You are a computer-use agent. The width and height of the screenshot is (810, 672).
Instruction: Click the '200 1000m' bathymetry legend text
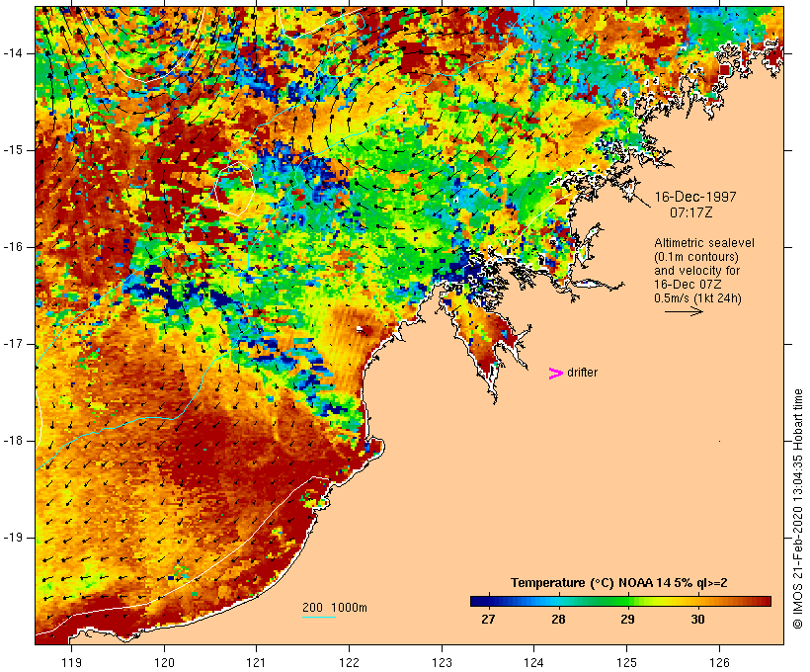click(335, 608)
